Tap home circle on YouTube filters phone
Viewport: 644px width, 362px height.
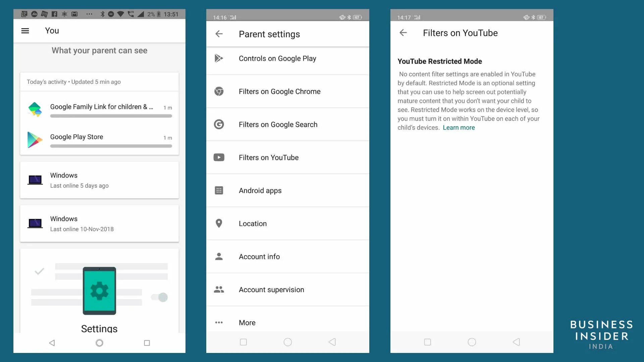pos(472,342)
